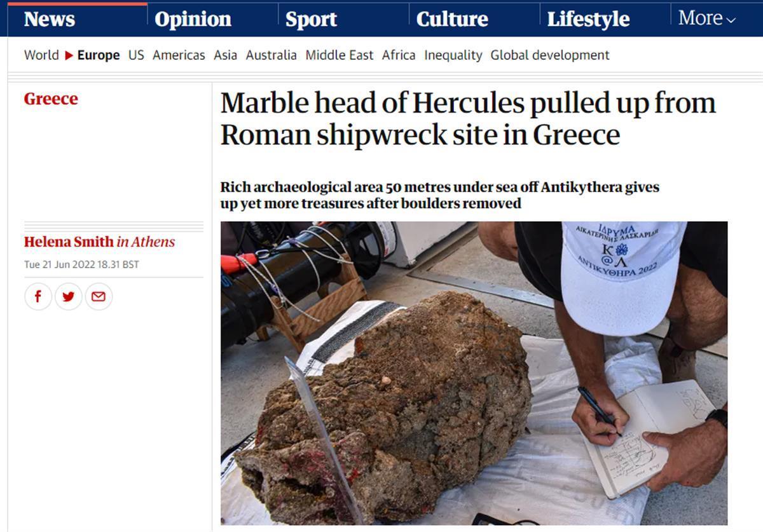Share the article on Twitter

(69, 297)
